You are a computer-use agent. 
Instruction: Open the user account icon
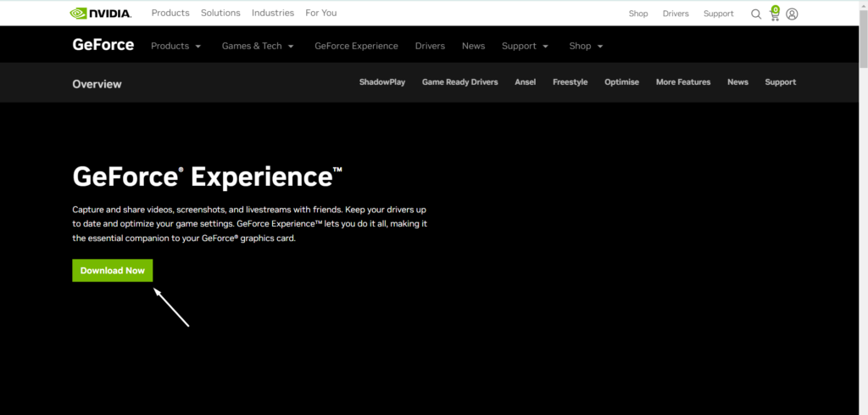[x=793, y=14]
